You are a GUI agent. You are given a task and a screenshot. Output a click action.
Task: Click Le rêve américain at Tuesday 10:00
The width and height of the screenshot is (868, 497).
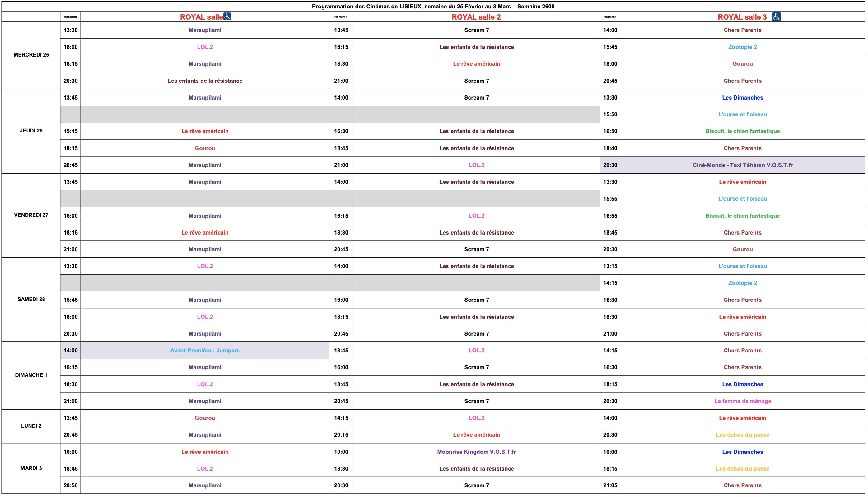click(x=205, y=452)
